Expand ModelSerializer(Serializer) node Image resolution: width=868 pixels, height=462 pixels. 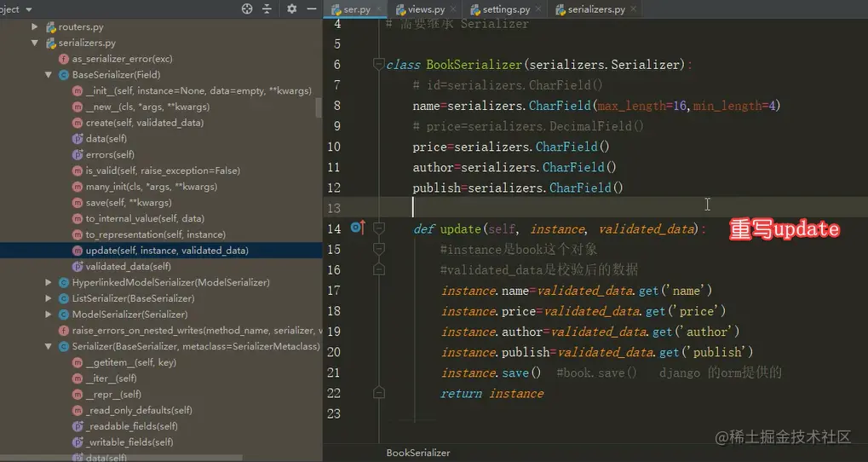point(49,314)
